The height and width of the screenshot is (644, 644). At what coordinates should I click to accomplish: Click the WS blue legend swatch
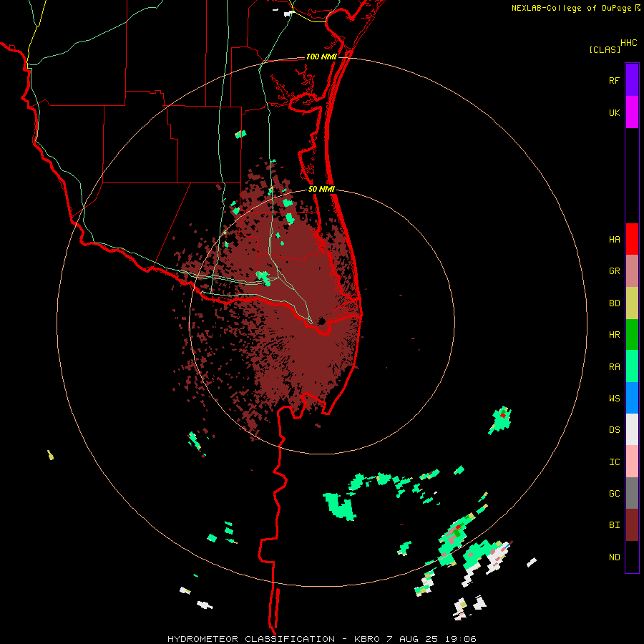click(x=632, y=398)
